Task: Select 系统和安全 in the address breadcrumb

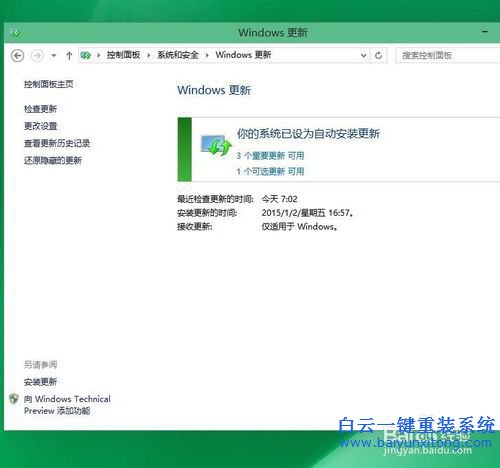Action: tap(178, 55)
